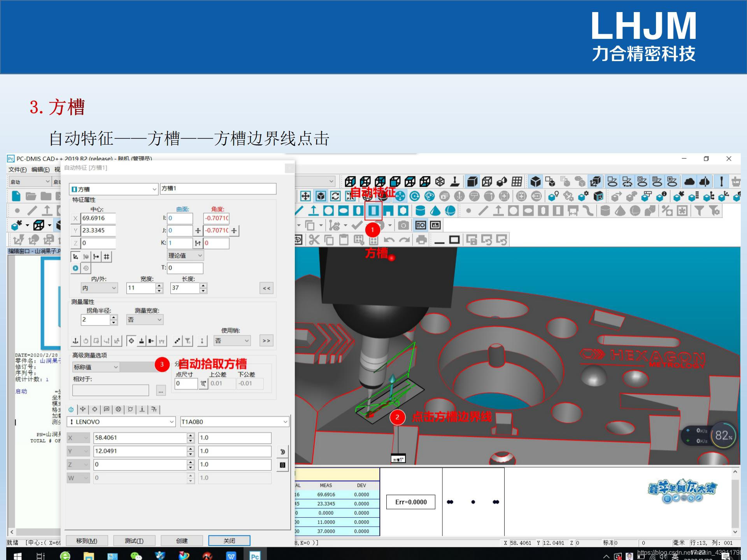Click the scissors cut icon
Image resolution: width=747 pixels, height=560 pixels.
314,240
